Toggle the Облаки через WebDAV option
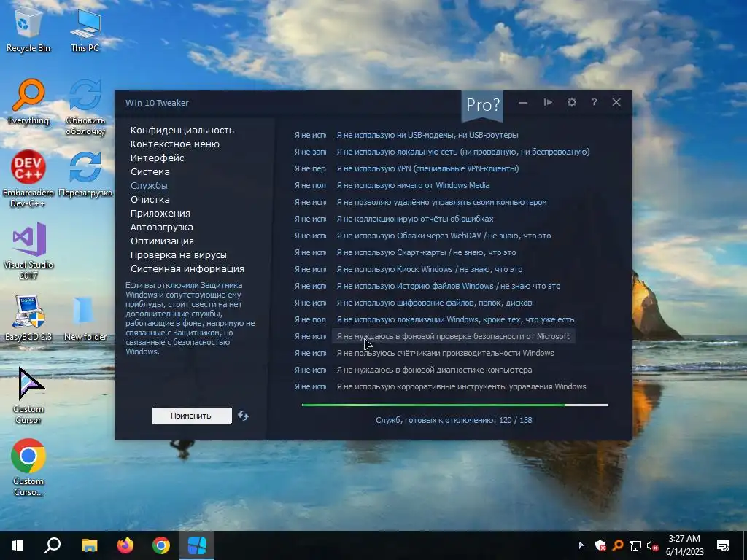Image resolution: width=747 pixels, height=560 pixels. coord(444,236)
